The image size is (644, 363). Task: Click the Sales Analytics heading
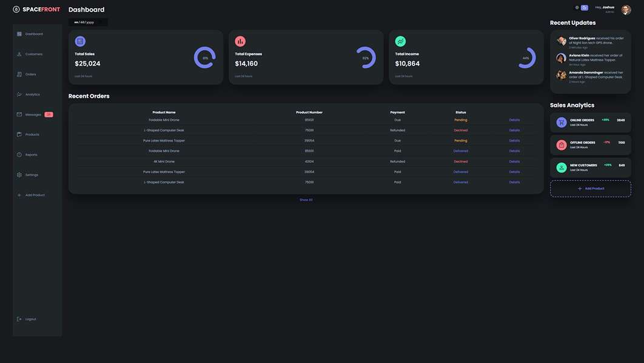tap(572, 105)
